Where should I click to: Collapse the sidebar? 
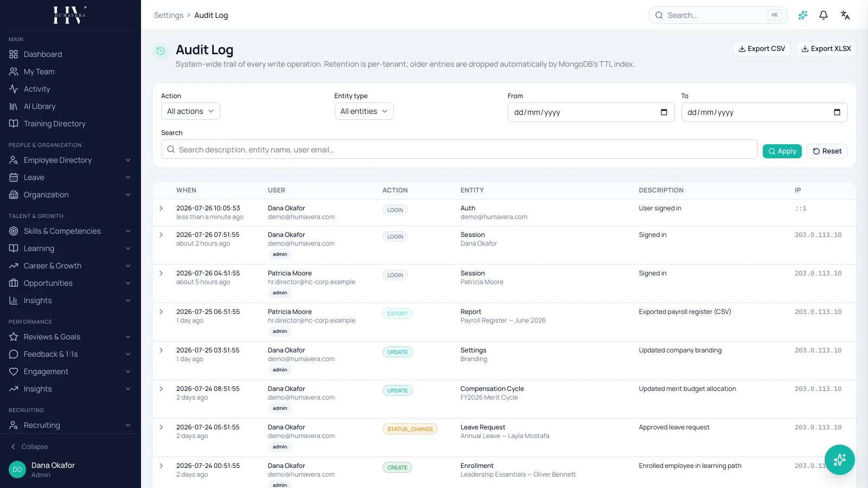[29, 447]
